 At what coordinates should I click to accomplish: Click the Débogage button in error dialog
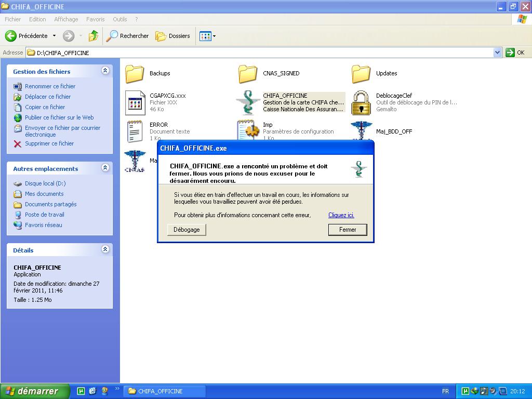[187, 230]
